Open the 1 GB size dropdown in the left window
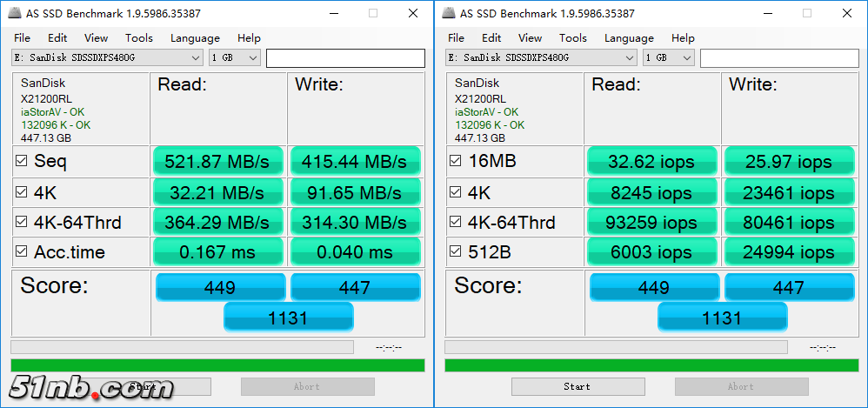Viewport: 868px width, 408px height. 253,57
